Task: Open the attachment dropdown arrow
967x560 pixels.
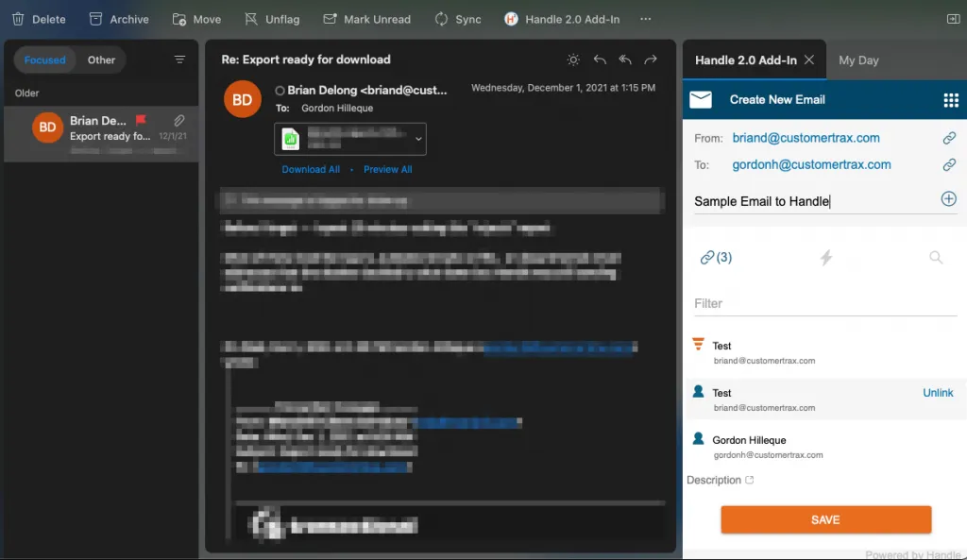Action: pyautogui.click(x=418, y=139)
